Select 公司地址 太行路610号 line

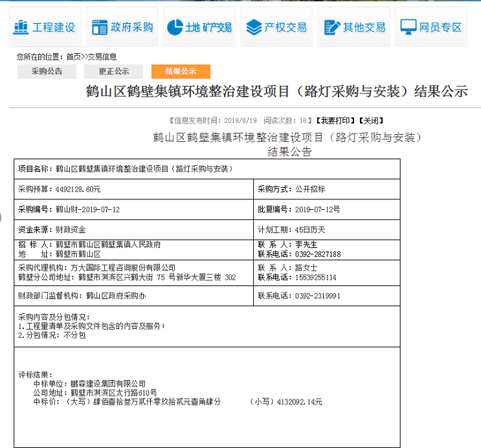pos(95,393)
